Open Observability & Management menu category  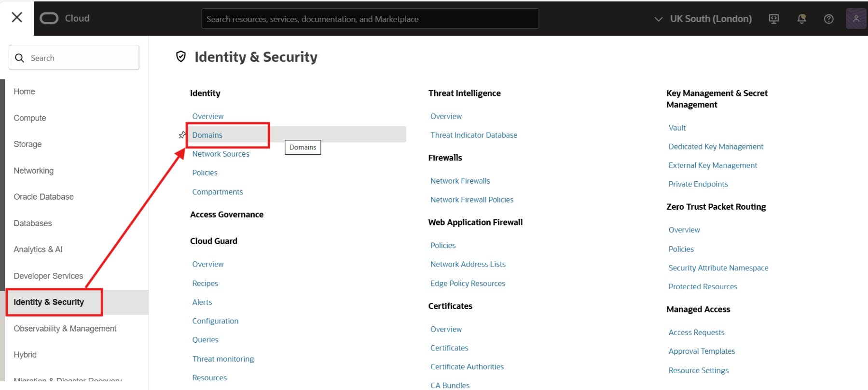pos(65,329)
